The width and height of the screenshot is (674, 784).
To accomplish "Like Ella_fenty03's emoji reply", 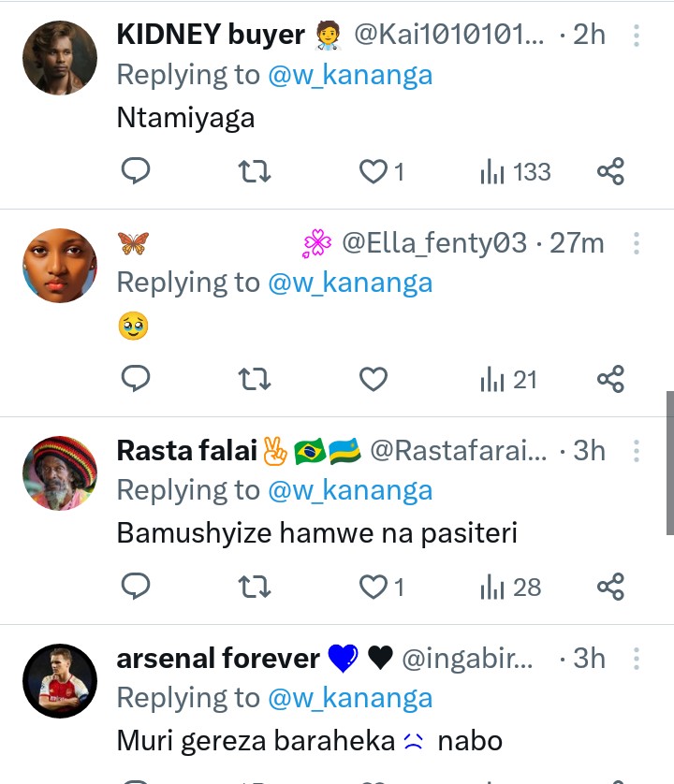I will pos(374,379).
